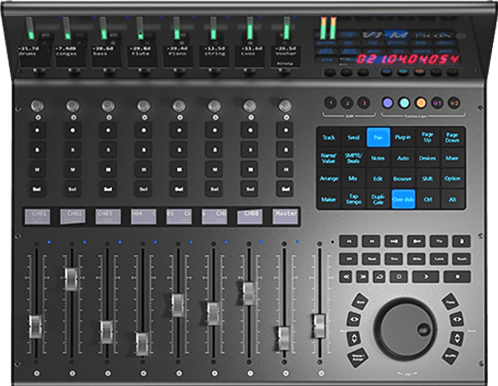This screenshot has width=498, height=386.
Task: Open the Track function
Action: [x=329, y=137]
